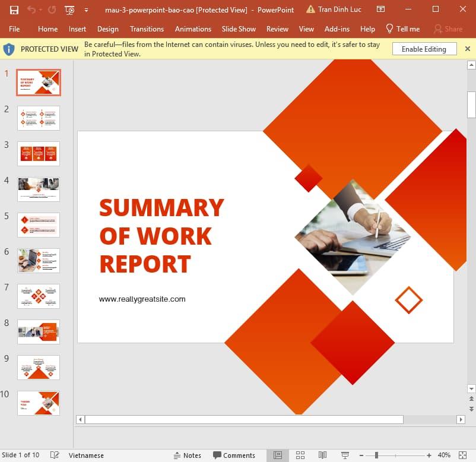
Task: Save the presentation using the Save icon
Action: pyautogui.click(x=15, y=10)
